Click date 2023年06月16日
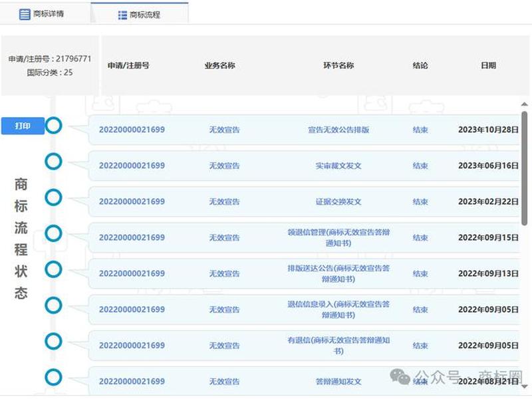532x399 pixels. [x=488, y=166]
